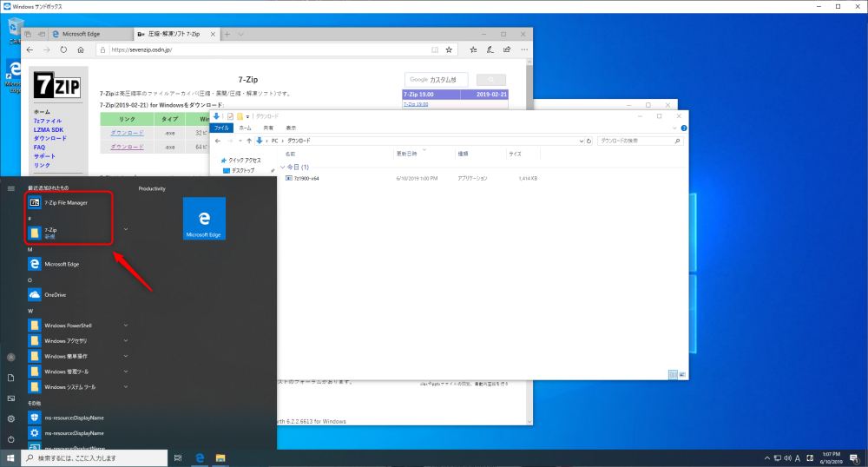868x467 pixels.
Task: Launch OneDrive from the Start menu list
Action: coord(56,295)
